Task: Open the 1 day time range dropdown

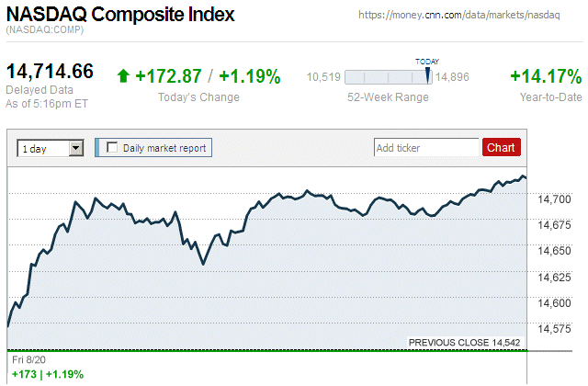Action: pos(50,147)
